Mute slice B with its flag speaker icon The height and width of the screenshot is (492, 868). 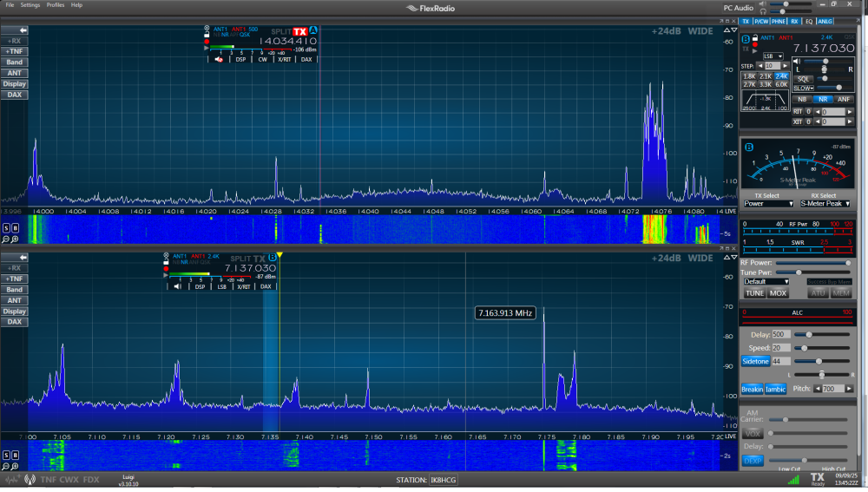(177, 286)
